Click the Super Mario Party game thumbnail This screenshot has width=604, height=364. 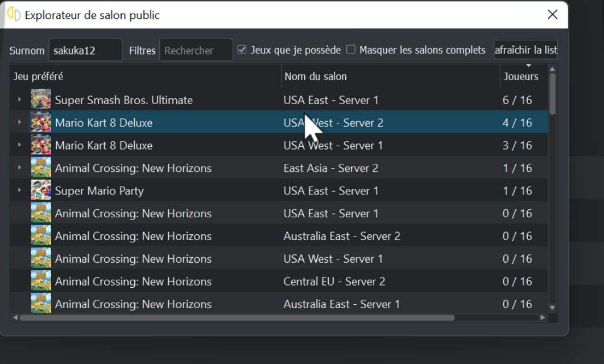point(41,191)
